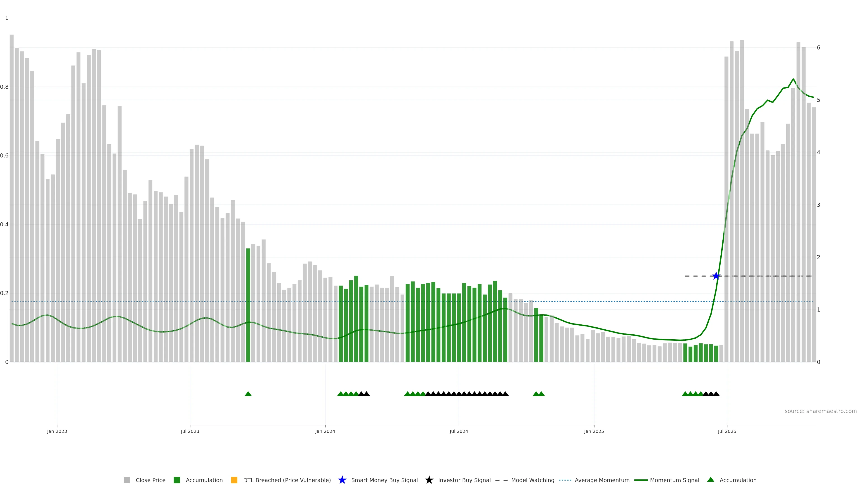The image size is (868, 488).
Task: Click the sharemaestro.com source text
Action: pos(821,411)
